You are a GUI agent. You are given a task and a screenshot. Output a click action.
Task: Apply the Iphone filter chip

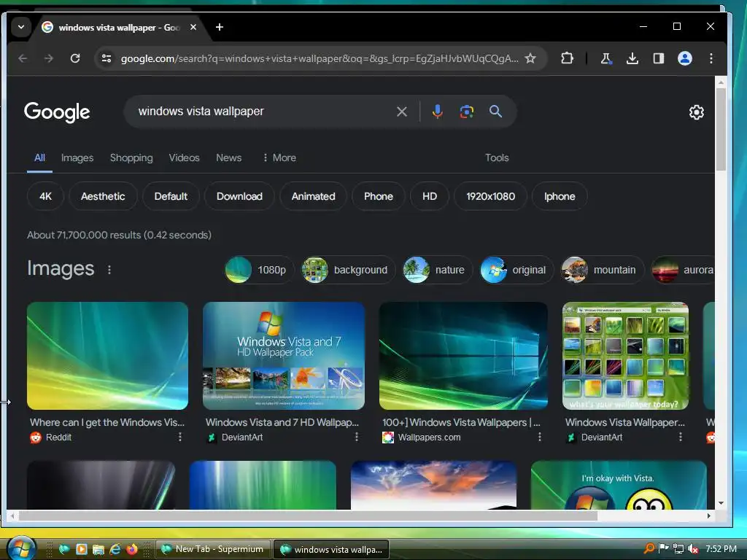560,196
